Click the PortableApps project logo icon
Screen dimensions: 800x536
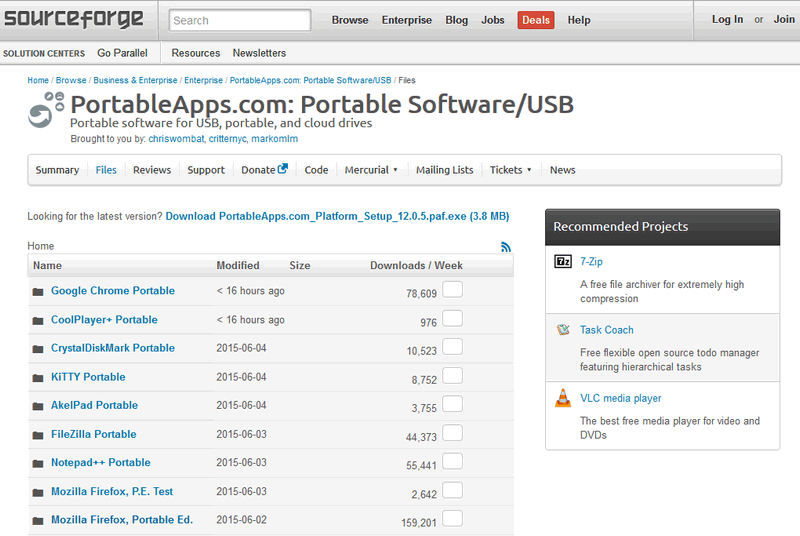click(46, 110)
